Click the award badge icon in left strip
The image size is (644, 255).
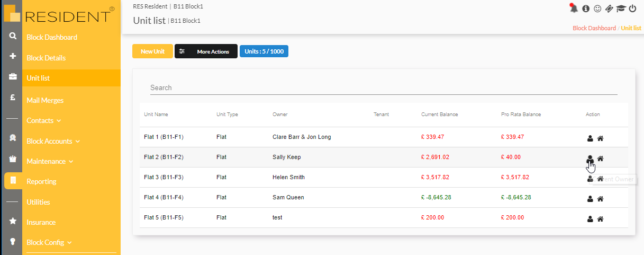tap(13, 138)
